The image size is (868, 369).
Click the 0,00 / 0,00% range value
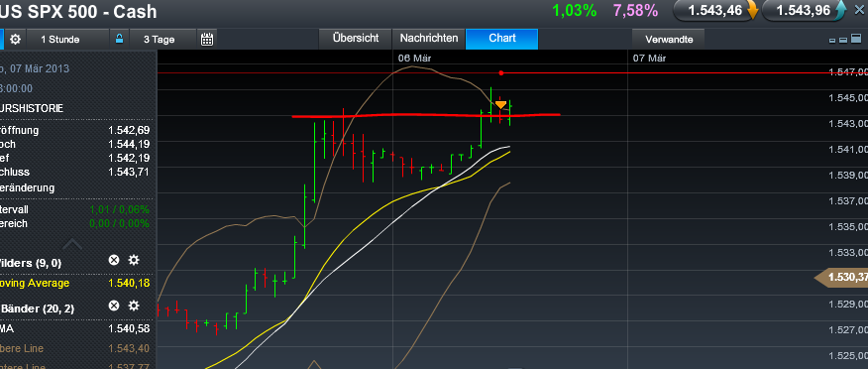pyautogui.click(x=120, y=223)
